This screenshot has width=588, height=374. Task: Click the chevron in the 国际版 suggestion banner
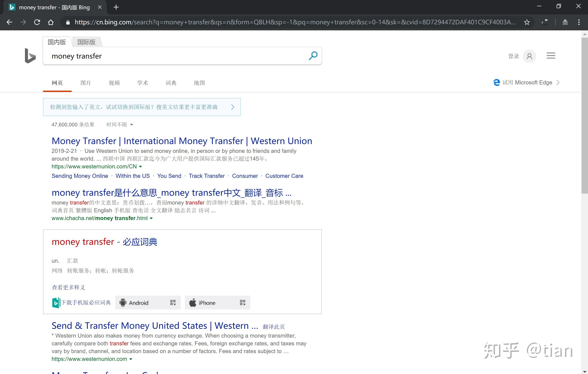pyautogui.click(x=232, y=107)
